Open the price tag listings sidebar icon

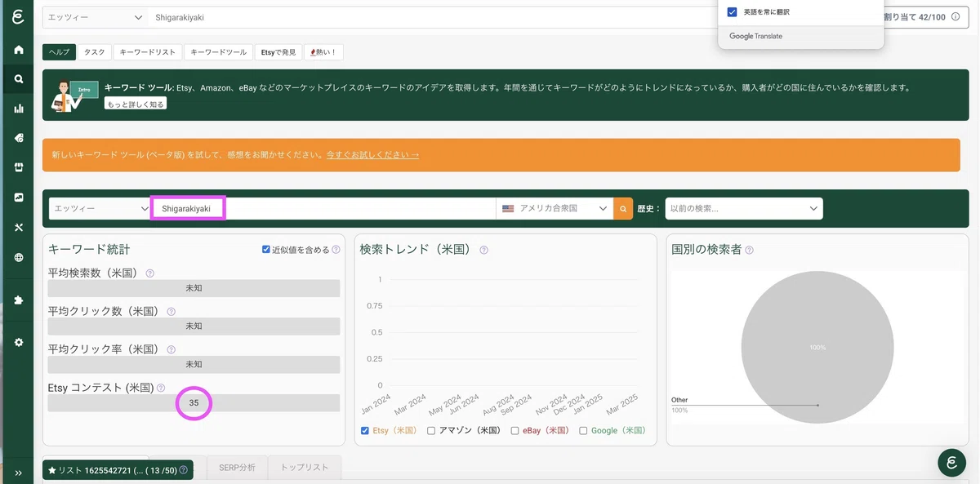pyautogui.click(x=18, y=138)
